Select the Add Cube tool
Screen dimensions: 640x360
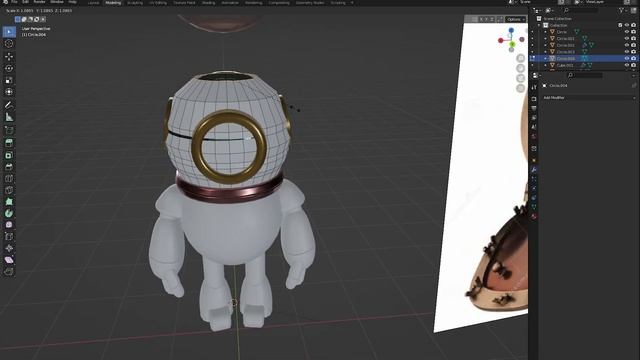point(9,130)
